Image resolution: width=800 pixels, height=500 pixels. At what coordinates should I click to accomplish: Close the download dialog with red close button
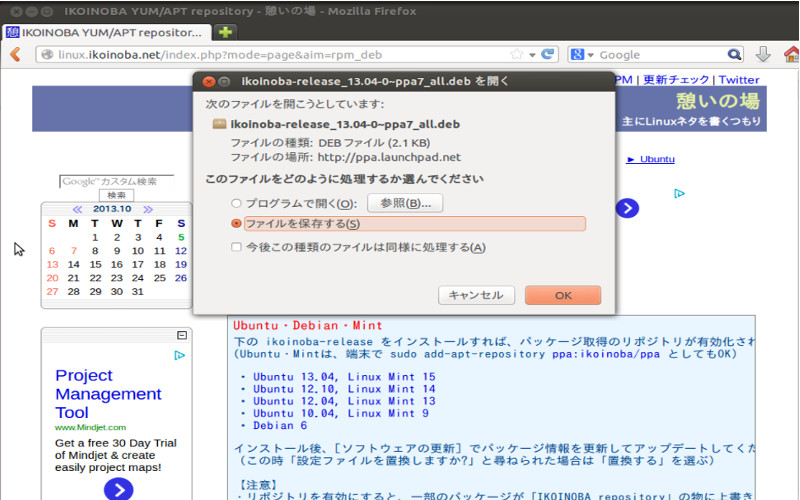coord(208,82)
